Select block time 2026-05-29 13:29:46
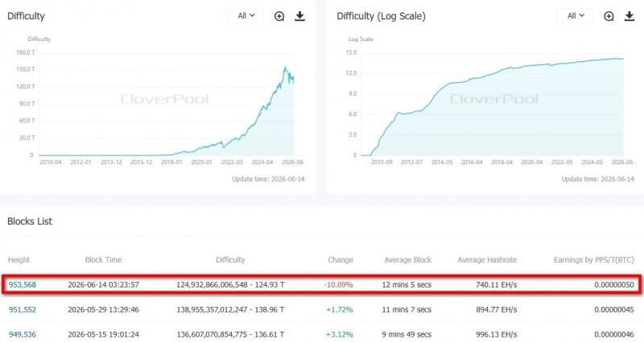Screen dimensions: 644x343 104,310
